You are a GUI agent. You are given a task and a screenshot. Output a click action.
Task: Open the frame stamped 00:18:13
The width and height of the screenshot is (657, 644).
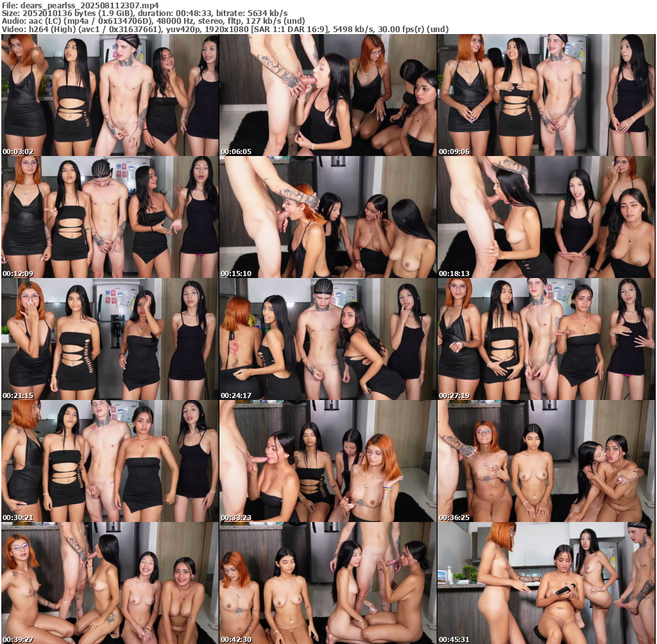(547, 217)
